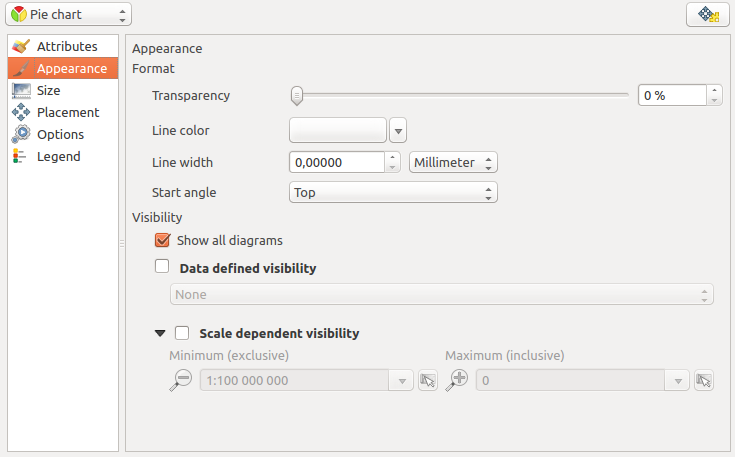The height and width of the screenshot is (457, 735).
Task: Click the Line width input field
Action: pos(336,162)
